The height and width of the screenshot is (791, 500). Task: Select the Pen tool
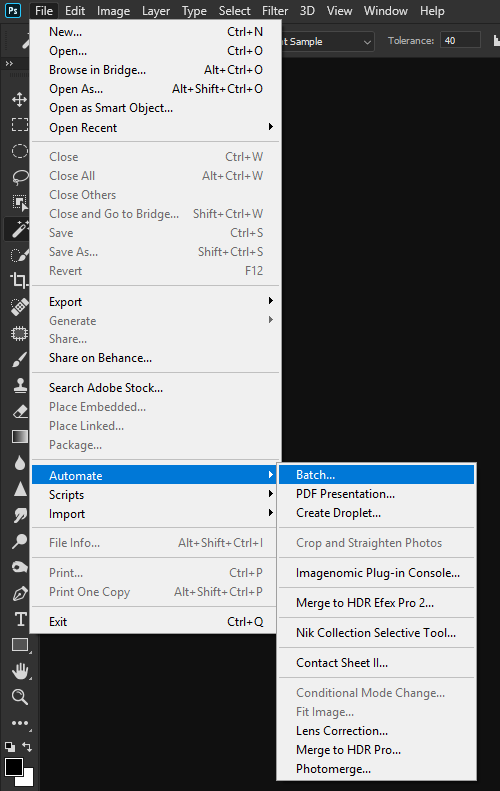(x=20, y=593)
